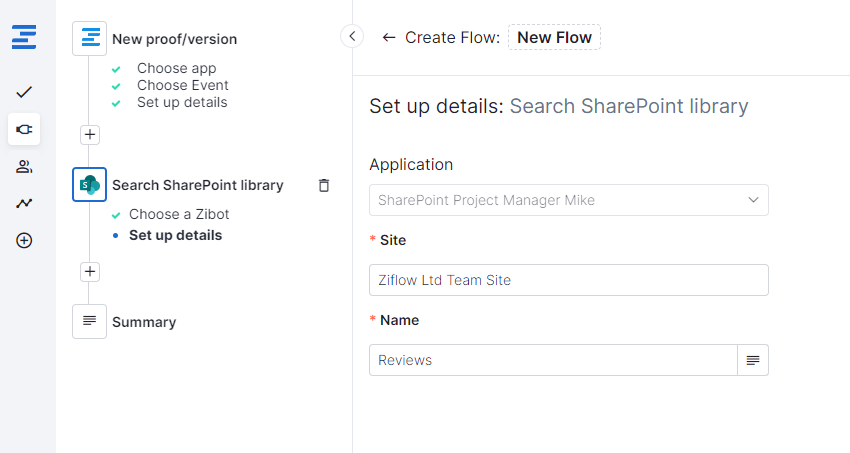Open the people/contacts sidebar icon
This screenshot has width=850, height=453.
point(25,166)
